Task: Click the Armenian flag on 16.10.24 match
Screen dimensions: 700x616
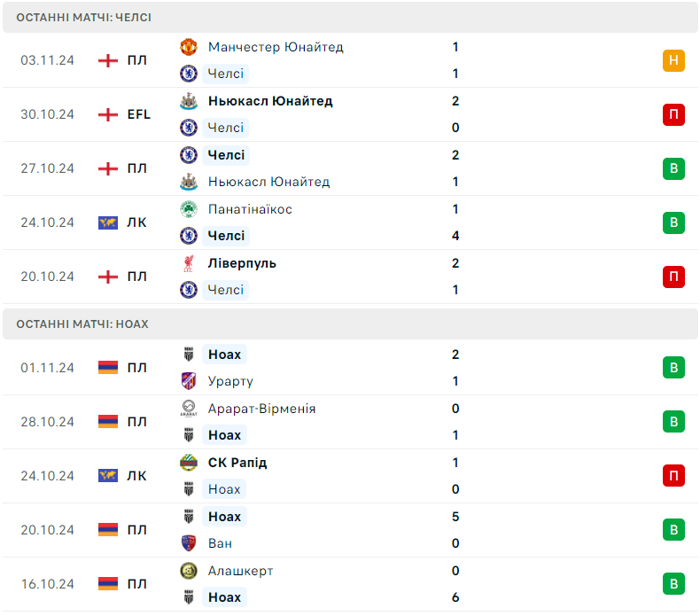Action: pos(108,584)
